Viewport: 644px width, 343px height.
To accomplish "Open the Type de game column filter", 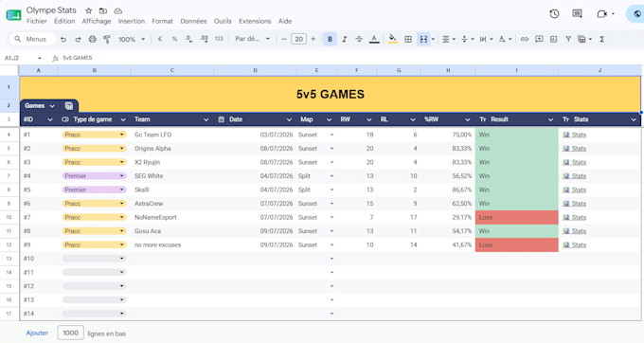I will 123,119.
